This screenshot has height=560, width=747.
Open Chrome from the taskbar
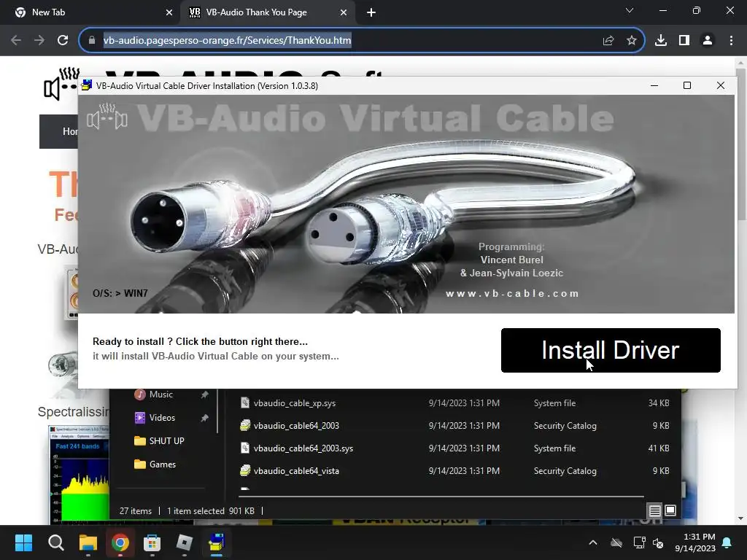click(x=120, y=542)
